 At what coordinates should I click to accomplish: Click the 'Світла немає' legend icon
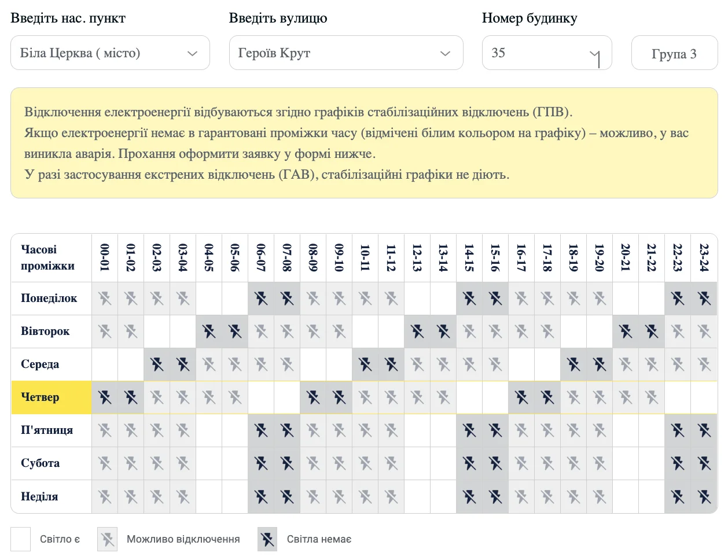pyautogui.click(x=267, y=539)
